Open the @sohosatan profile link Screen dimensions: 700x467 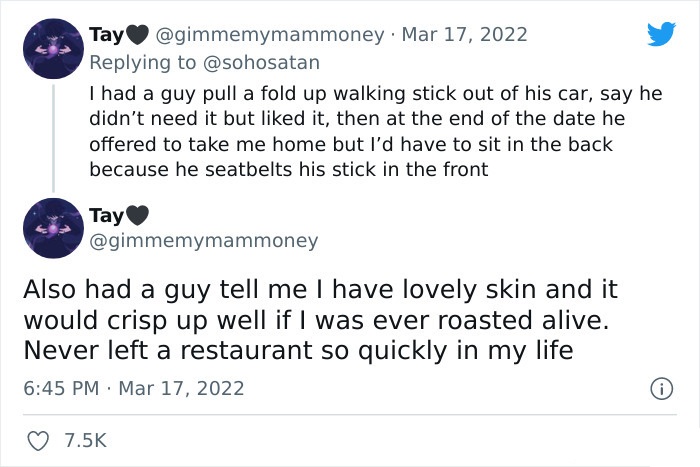(x=261, y=63)
